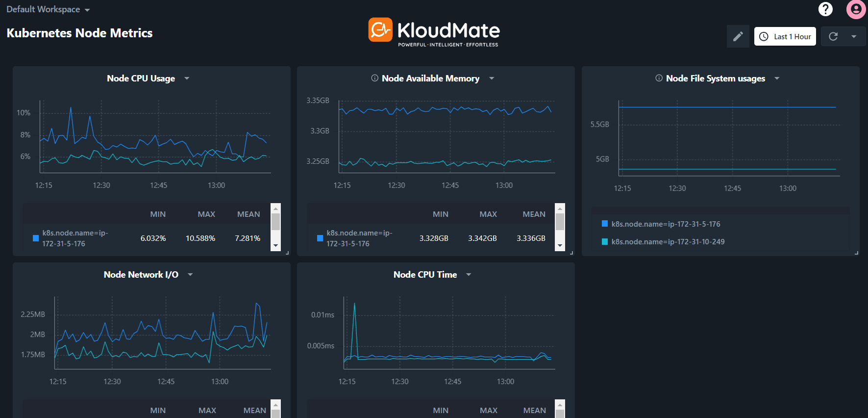The height and width of the screenshot is (418, 868).
Task: Click the Node Network I/O legend scroll-up arrow
Action: coord(275,405)
